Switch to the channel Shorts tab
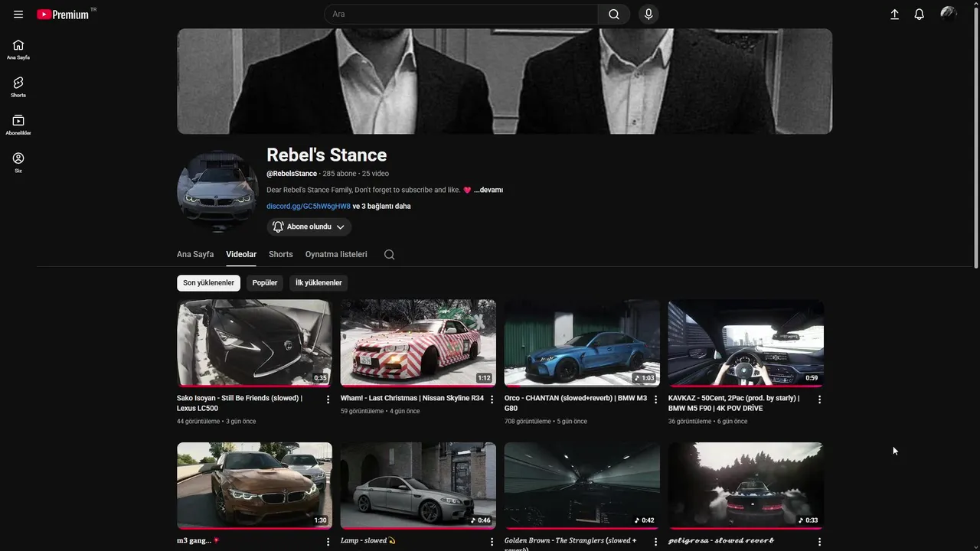The image size is (980, 551). click(x=281, y=254)
